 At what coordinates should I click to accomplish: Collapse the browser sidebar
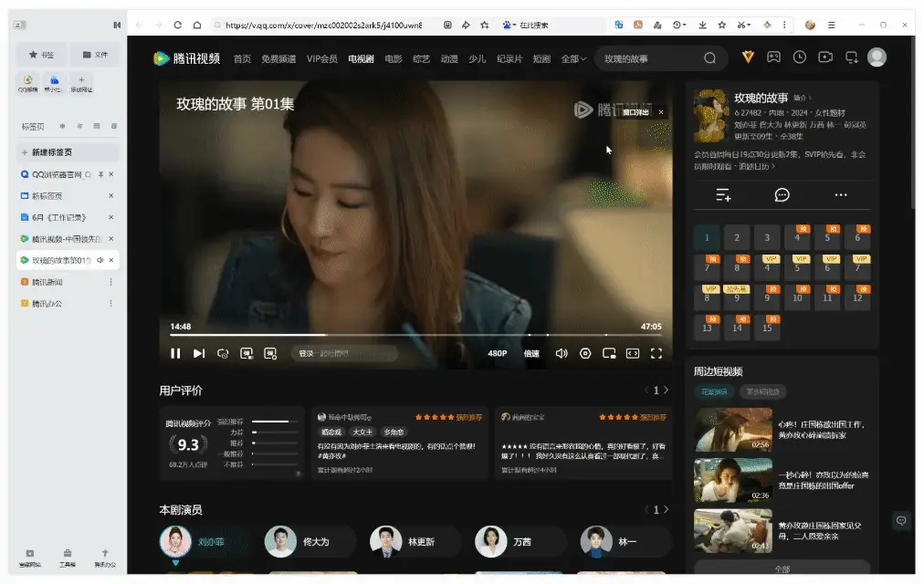coord(117,25)
